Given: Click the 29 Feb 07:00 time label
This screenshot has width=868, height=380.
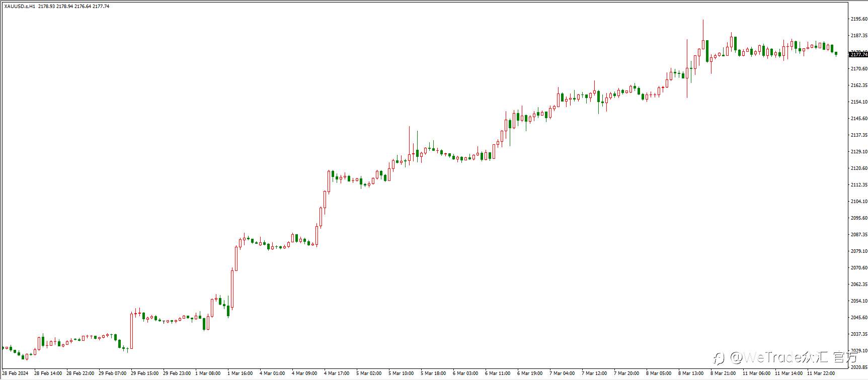Looking at the screenshot, I should tap(113, 373).
